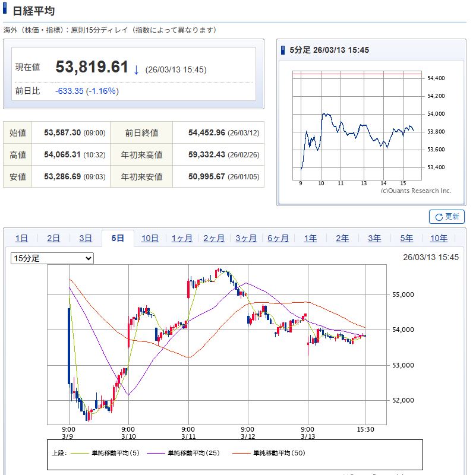476x475 pixels.
Task: Select the 5日 chart tab
Action: coord(118,238)
